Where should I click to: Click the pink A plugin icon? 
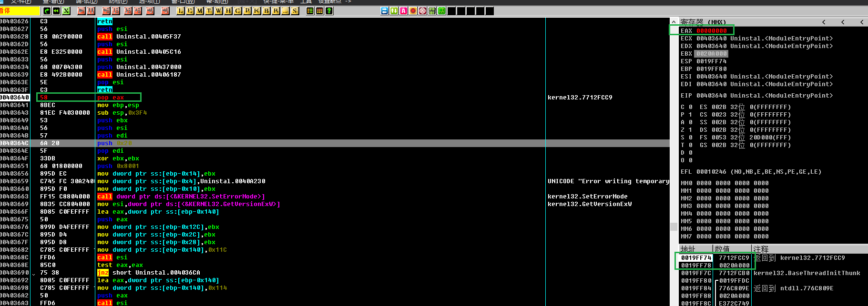pos(404,11)
